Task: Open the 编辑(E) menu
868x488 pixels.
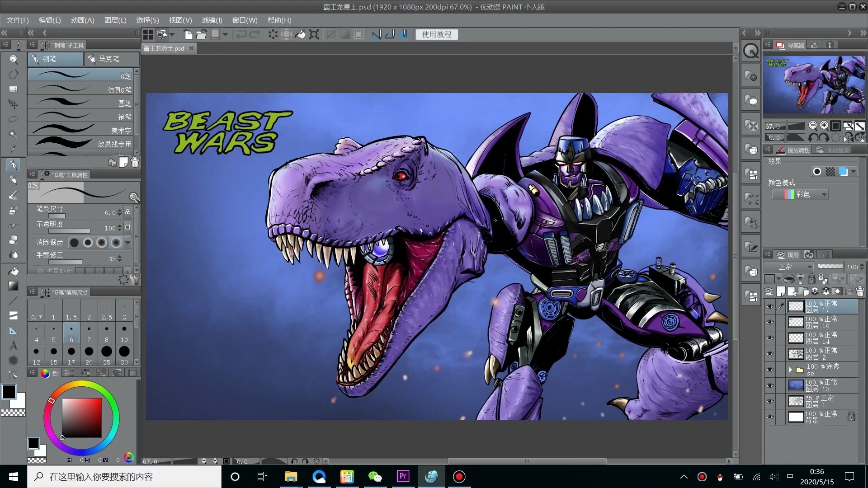Action: click(x=50, y=20)
